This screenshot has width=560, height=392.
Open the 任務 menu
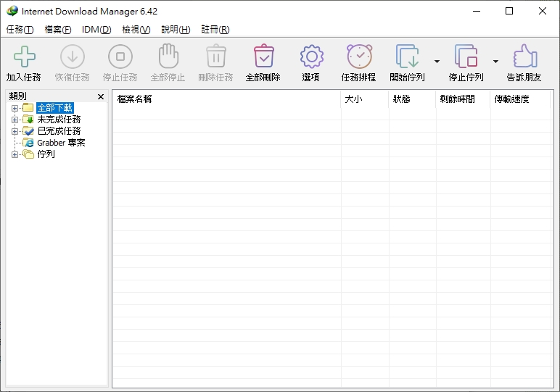pyautogui.click(x=20, y=30)
